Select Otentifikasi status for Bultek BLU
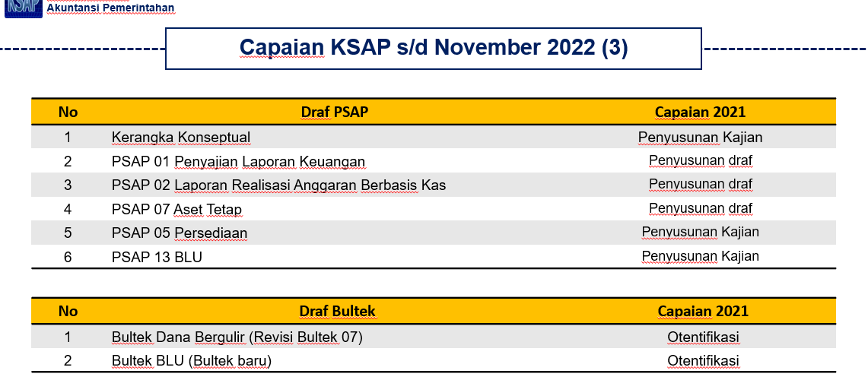The height and width of the screenshot is (380, 868). (x=703, y=361)
